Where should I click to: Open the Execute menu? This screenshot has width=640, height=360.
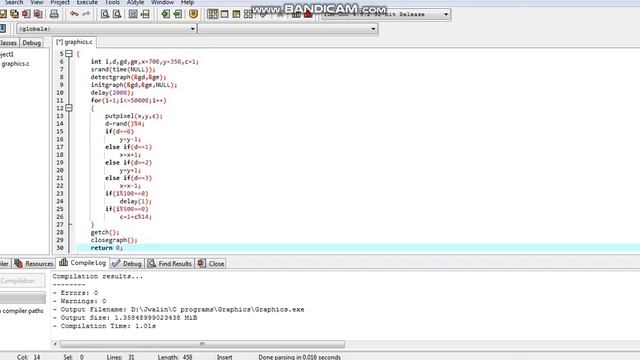click(x=87, y=2)
